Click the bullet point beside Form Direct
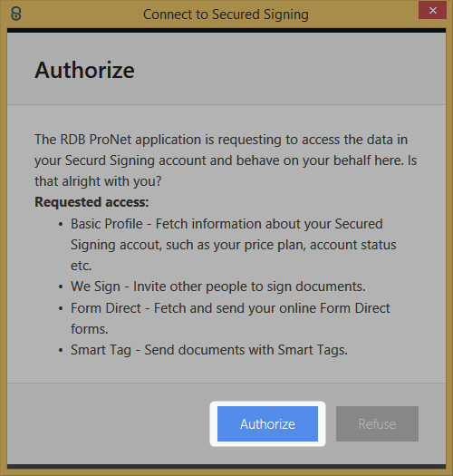This screenshot has width=453, height=476. [x=61, y=308]
